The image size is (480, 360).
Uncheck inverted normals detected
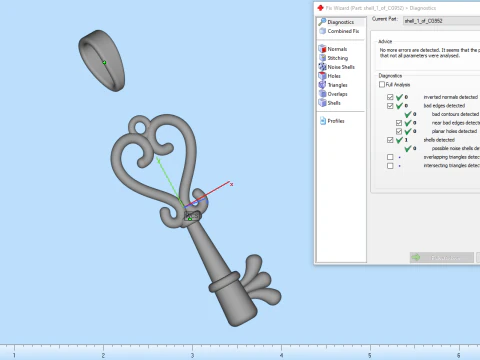pos(390,97)
